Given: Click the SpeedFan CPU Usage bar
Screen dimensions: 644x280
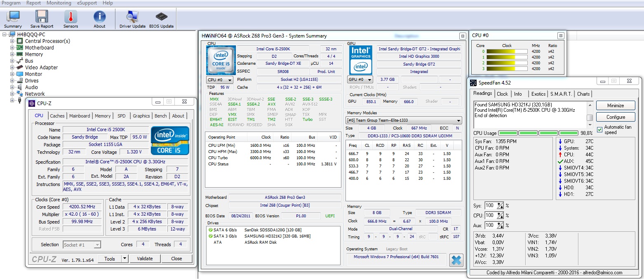Looking at the screenshot, I should tap(538, 133).
